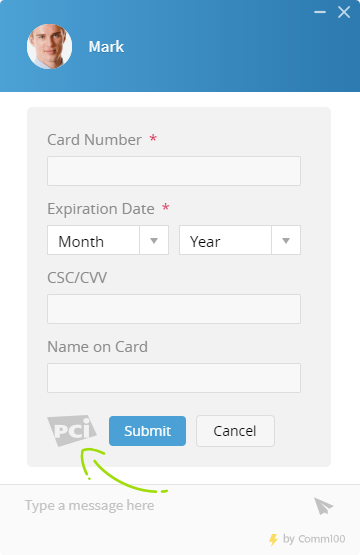This screenshot has height=555, width=360.
Task: Click the Comm100 lightning bolt icon
Action: point(273,539)
